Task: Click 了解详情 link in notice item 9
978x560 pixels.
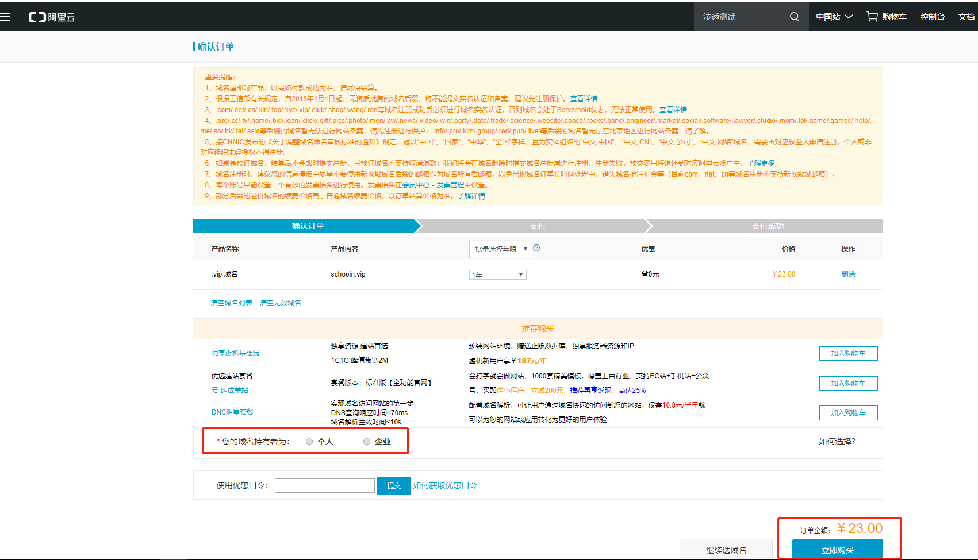Action: (x=471, y=196)
